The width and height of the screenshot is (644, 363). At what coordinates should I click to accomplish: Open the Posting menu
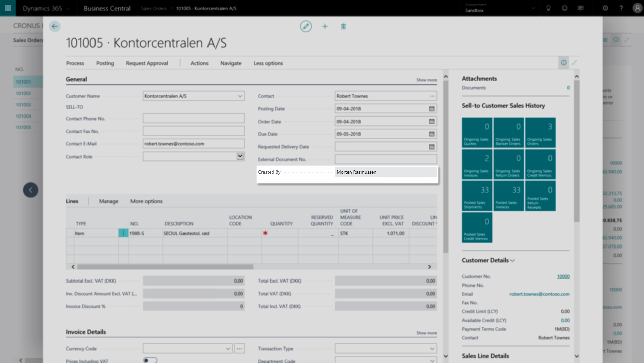pyautogui.click(x=105, y=63)
